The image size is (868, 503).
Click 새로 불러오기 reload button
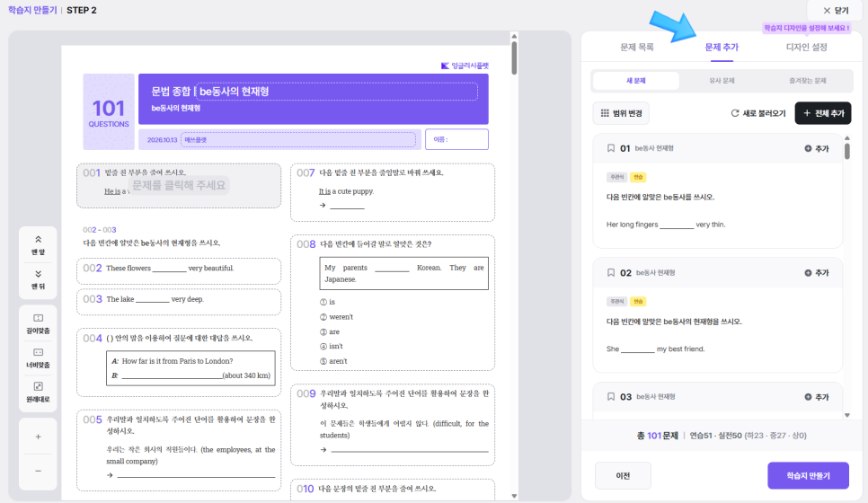point(757,113)
